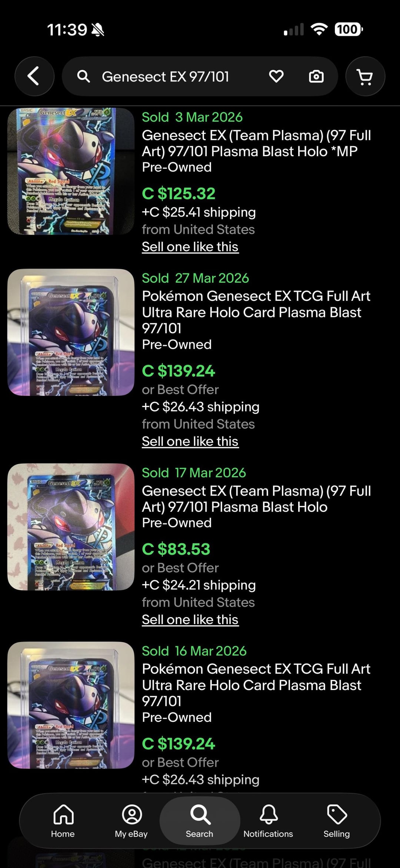Open the shopping cart
Viewport: 400px width, 868px height.
365,77
